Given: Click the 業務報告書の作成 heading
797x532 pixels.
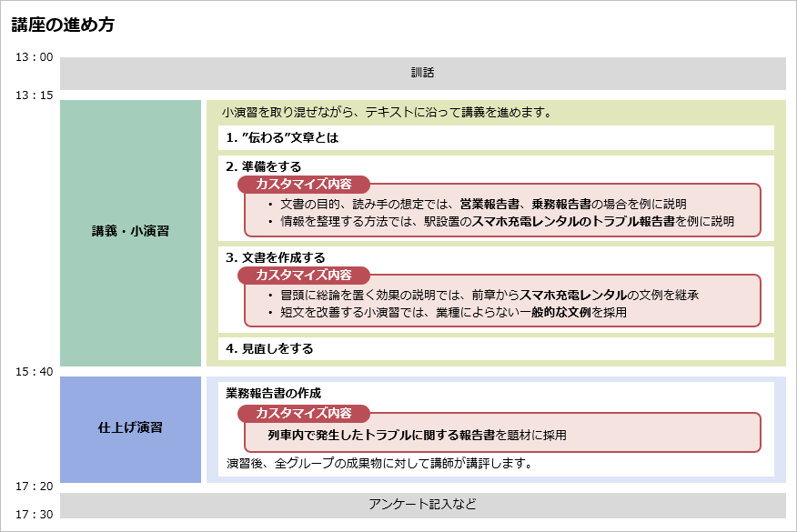Looking at the screenshot, I should 273,393.
